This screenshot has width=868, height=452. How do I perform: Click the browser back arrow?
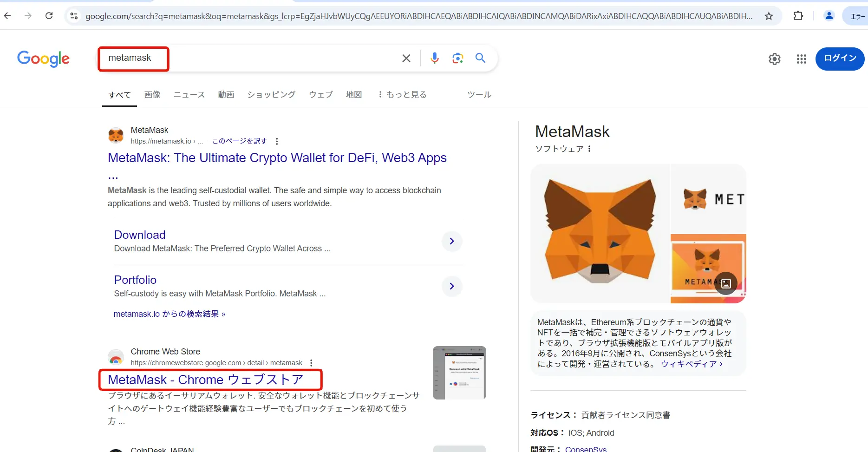(x=7, y=16)
